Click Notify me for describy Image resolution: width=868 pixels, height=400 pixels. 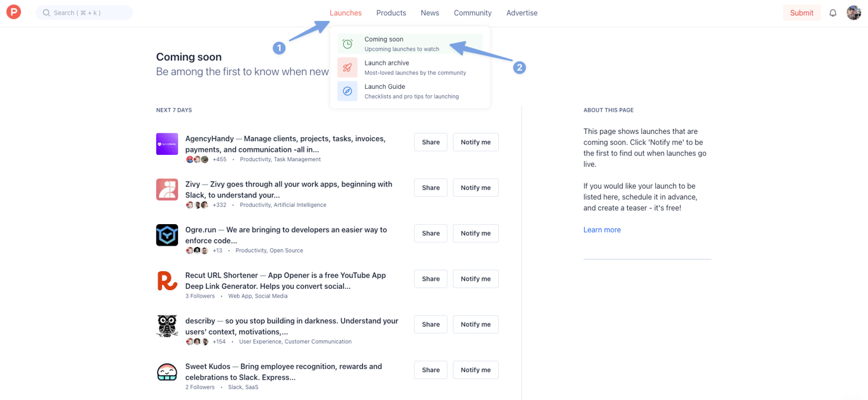[475, 324]
